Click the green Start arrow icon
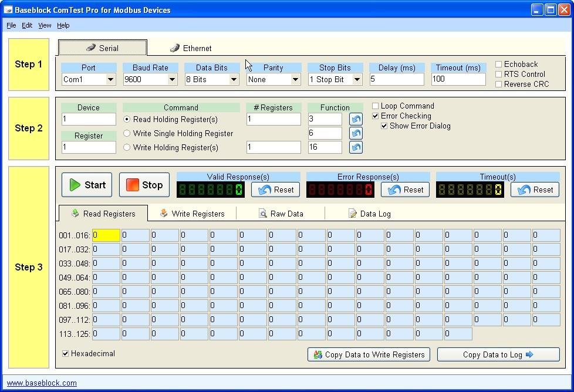This screenshot has width=574, height=392. click(75, 184)
